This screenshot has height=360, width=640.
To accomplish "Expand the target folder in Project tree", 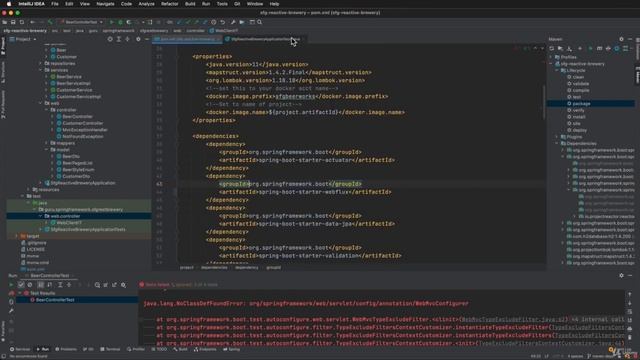I will point(16,236).
